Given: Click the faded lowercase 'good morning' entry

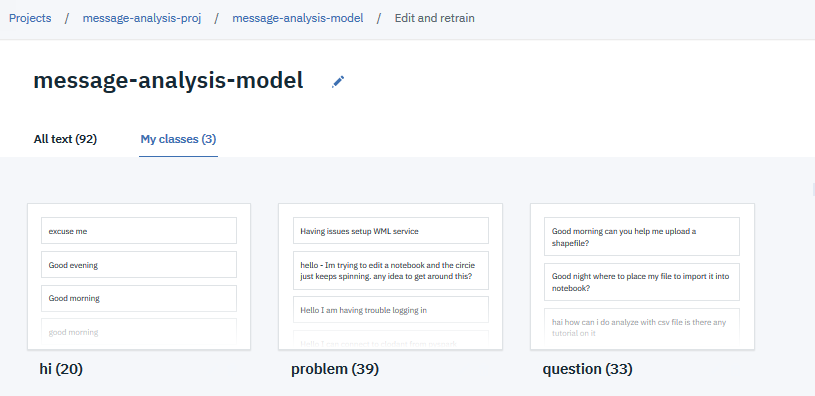Looking at the screenshot, I should coord(139,332).
